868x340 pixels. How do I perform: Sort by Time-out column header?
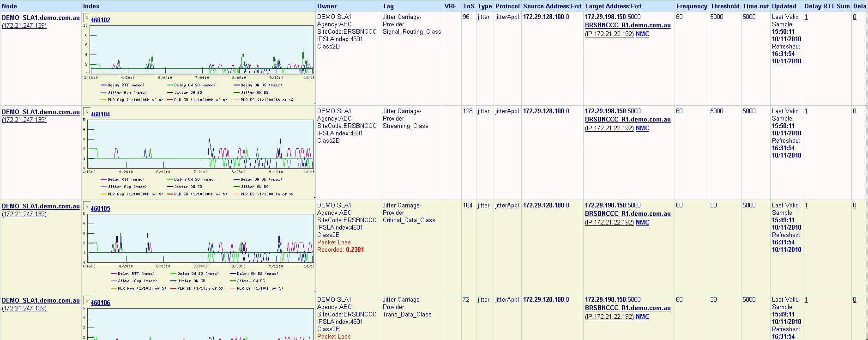(756, 6)
